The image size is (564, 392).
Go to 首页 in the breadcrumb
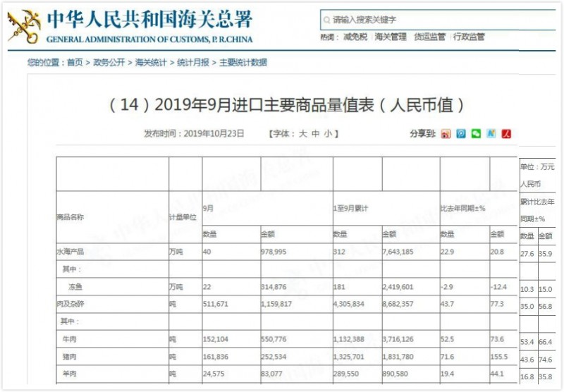click(x=75, y=63)
